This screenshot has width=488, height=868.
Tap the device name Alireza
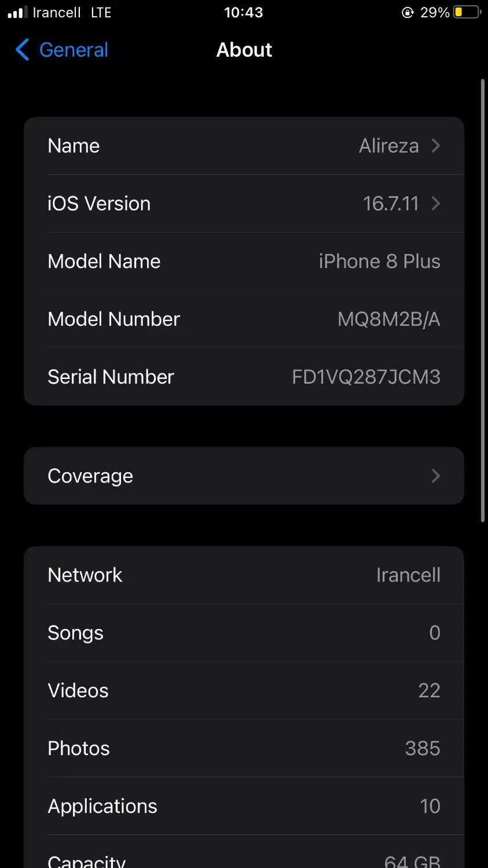388,146
